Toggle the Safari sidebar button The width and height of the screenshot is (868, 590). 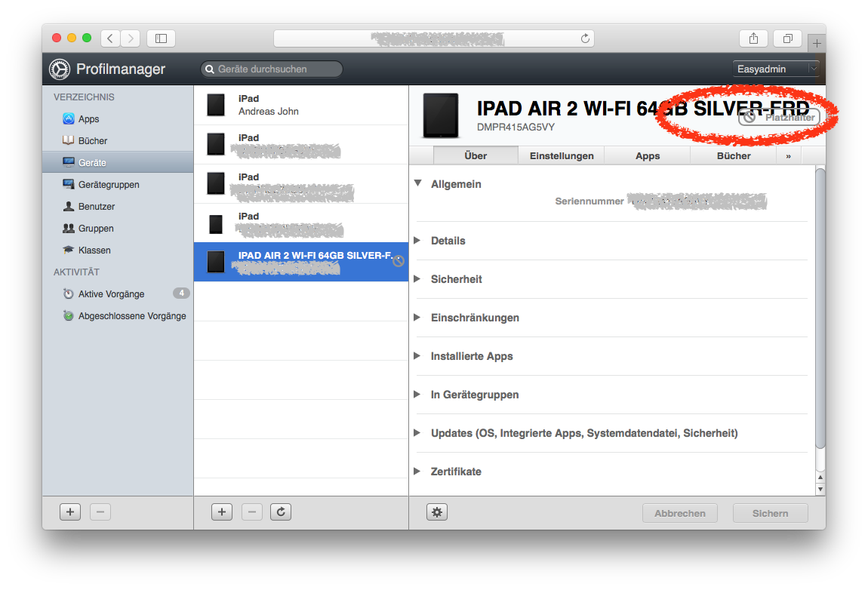pyautogui.click(x=161, y=38)
